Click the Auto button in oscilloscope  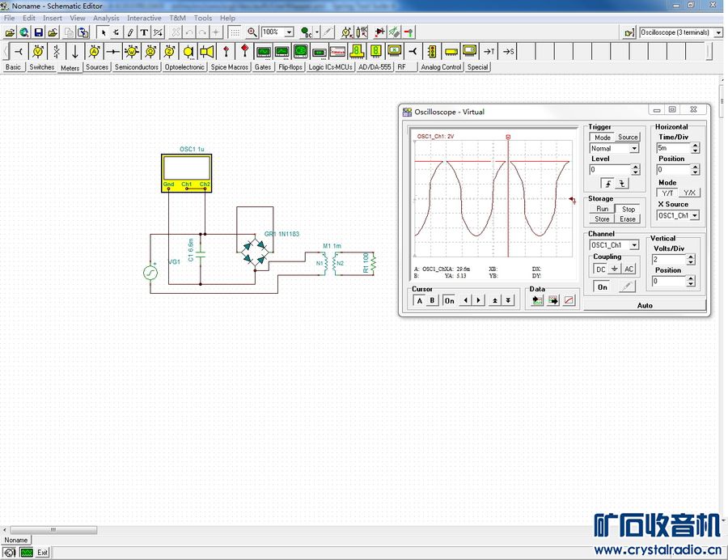(645, 305)
